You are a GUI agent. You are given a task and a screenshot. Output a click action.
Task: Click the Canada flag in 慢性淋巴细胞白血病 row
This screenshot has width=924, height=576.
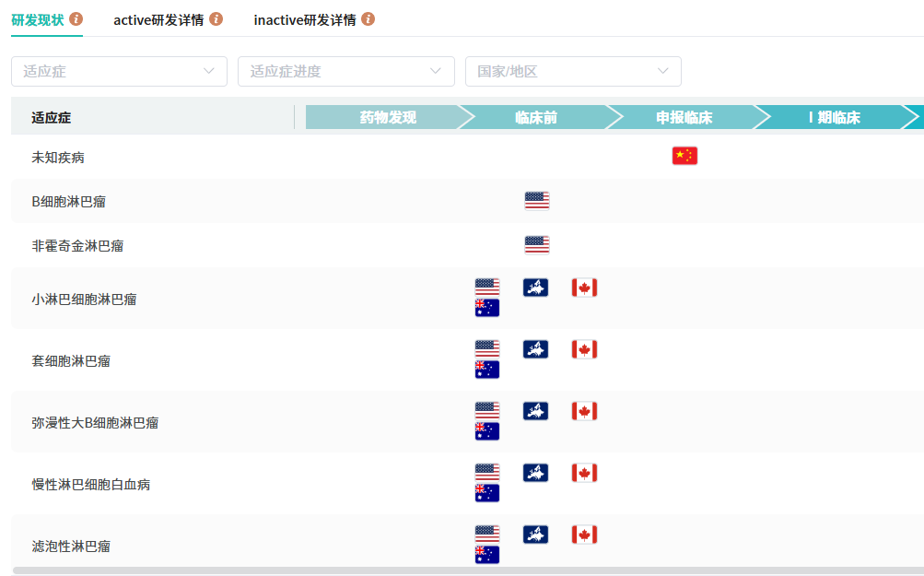585,473
